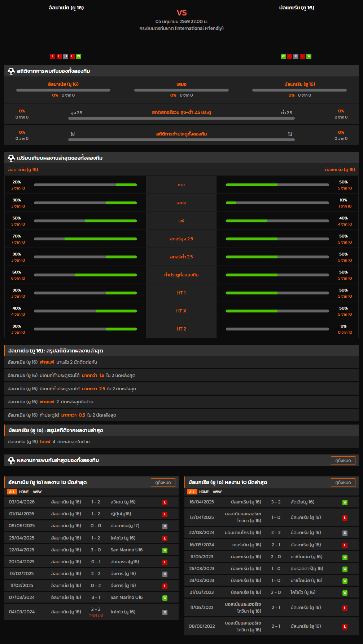
Task: Click the grey D form badge under Armenia header
Action: pos(66,56)
